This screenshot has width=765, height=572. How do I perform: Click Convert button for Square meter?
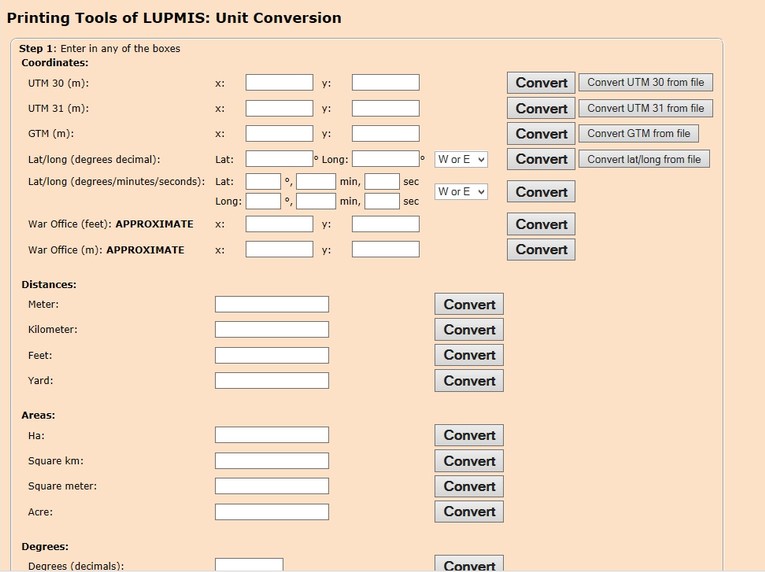[469, 486]
